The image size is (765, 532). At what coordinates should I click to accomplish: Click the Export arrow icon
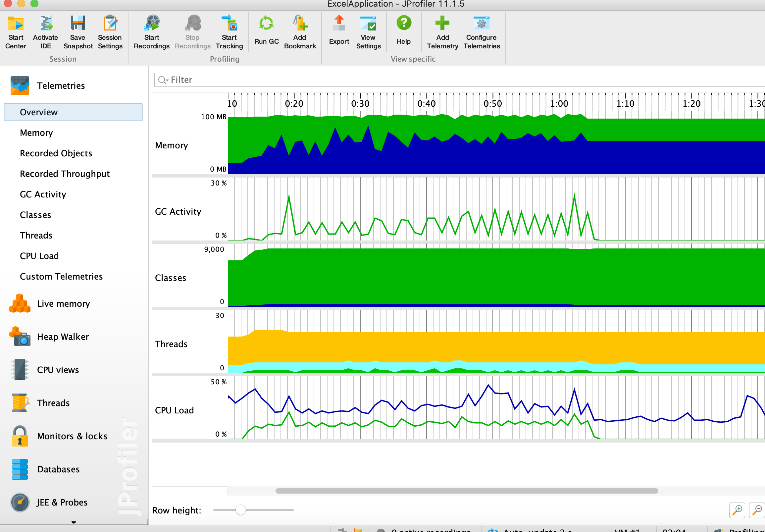pyautogui.click(x=339, y=23)
